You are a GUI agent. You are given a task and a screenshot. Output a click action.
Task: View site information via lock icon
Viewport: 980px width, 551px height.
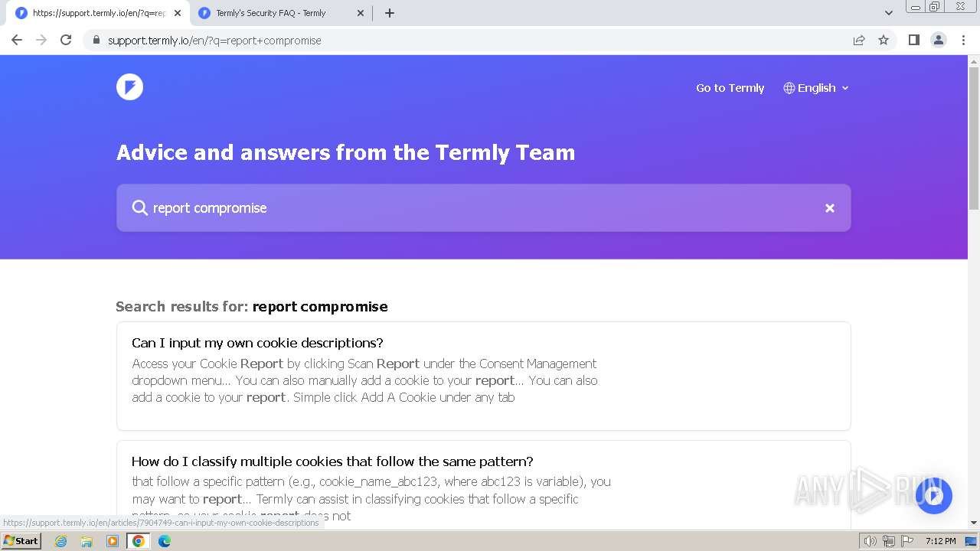[96, 40]
